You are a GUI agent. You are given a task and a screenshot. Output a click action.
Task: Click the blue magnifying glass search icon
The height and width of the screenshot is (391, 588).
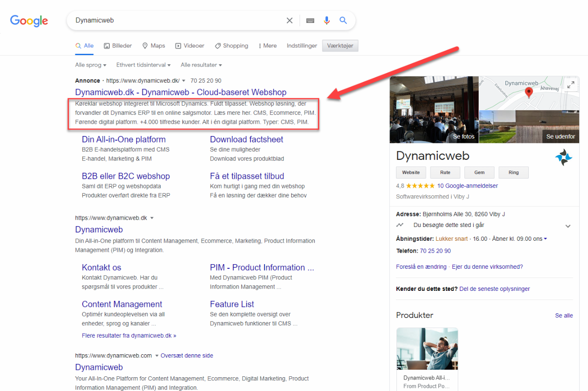click(x=343, y=20)
